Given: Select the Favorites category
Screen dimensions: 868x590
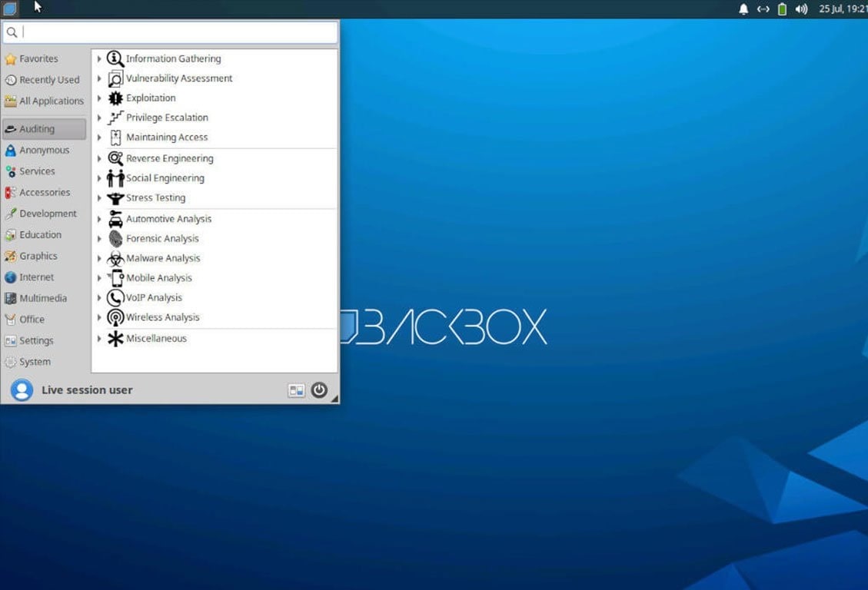Looking at the screenshot, I should pos(38,58).
